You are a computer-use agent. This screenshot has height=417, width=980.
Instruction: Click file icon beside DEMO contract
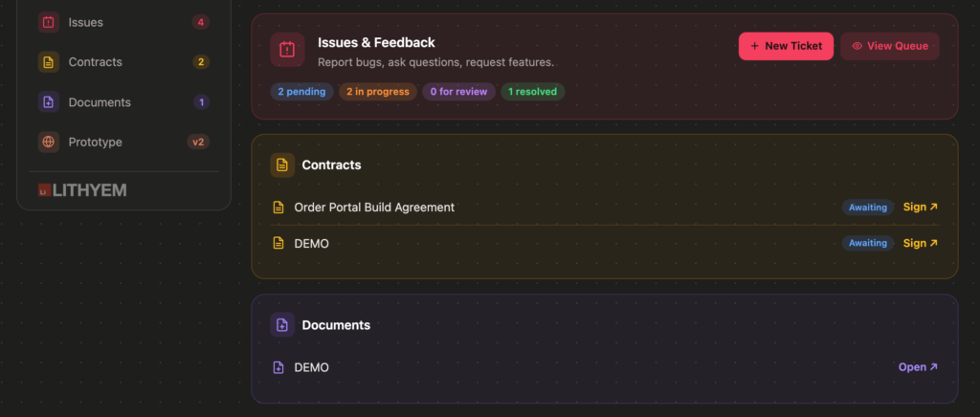(x=278, y=244)
